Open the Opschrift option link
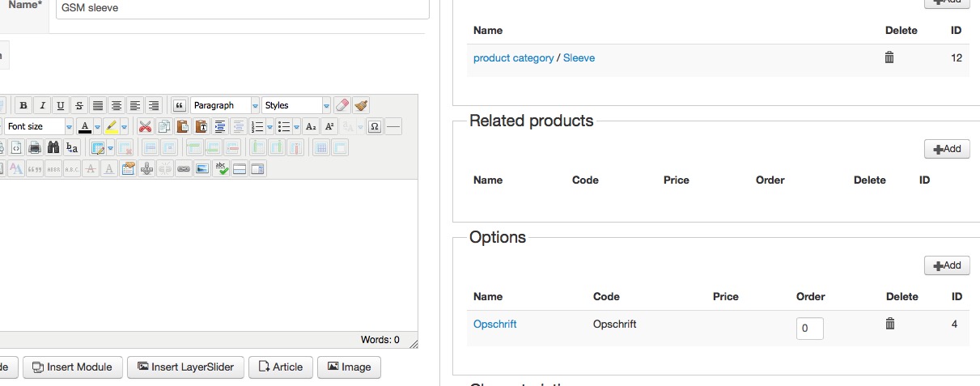Image resolution: width=980 pixels, height=386 pixels. 495,324
